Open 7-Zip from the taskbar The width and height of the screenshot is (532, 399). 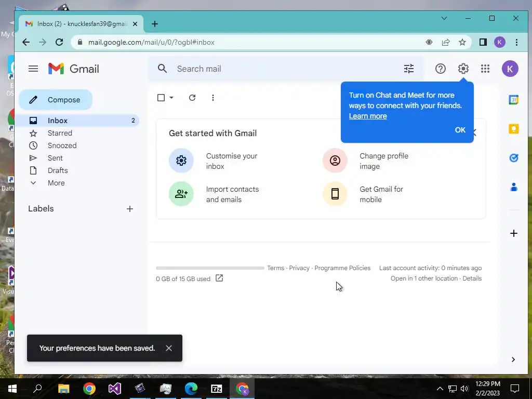[217, 389]
